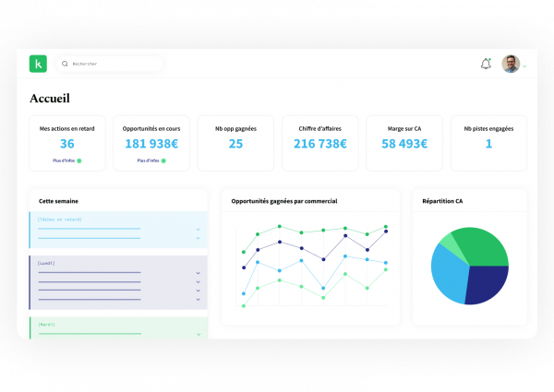Expand fourth Lundi task chevron
The height and width of the screenshot is (392, 554).
(199, 300)
